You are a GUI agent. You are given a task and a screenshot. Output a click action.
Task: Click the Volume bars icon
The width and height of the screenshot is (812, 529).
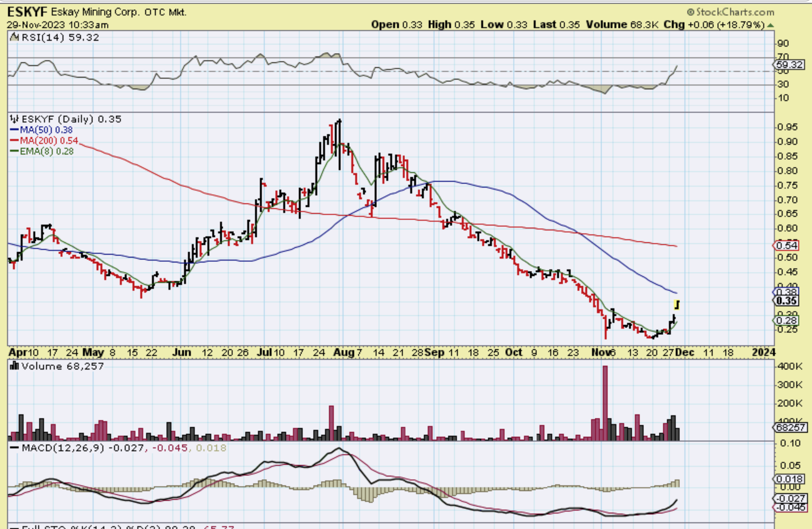click(15, 366)
